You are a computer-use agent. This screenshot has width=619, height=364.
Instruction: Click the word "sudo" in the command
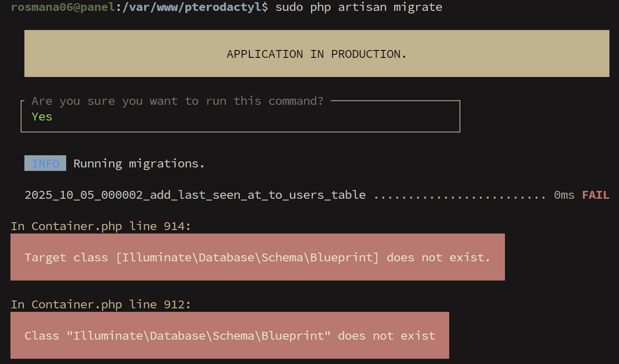[289, 7]
